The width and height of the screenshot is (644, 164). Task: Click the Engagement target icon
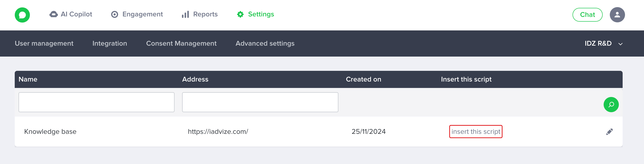(x=114, y=14)
